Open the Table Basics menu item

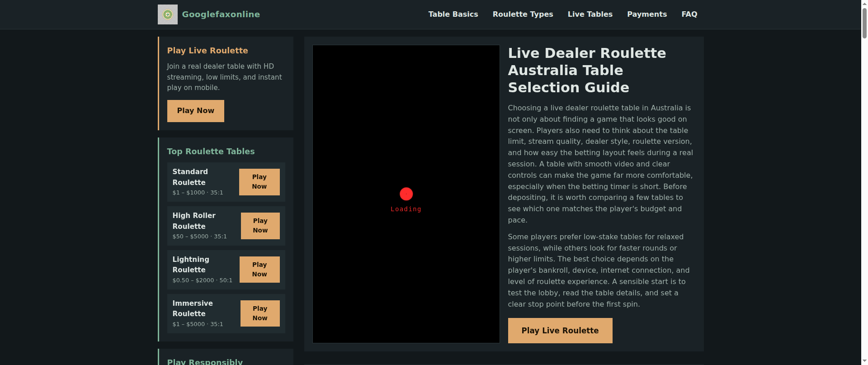(x=453, y=14)
